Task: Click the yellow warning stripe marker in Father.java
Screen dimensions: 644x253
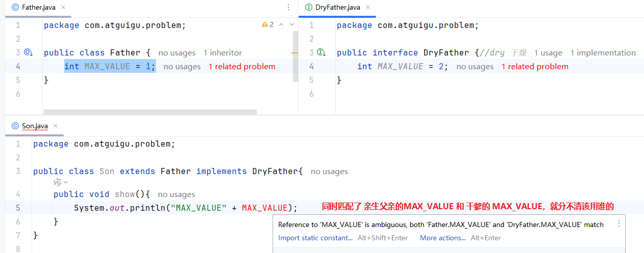Action: [294, 52]
